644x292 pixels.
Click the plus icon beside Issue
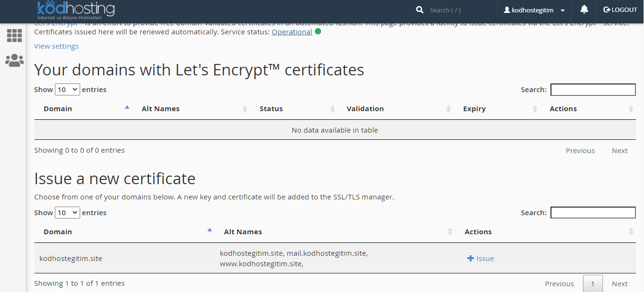point(470,259)
